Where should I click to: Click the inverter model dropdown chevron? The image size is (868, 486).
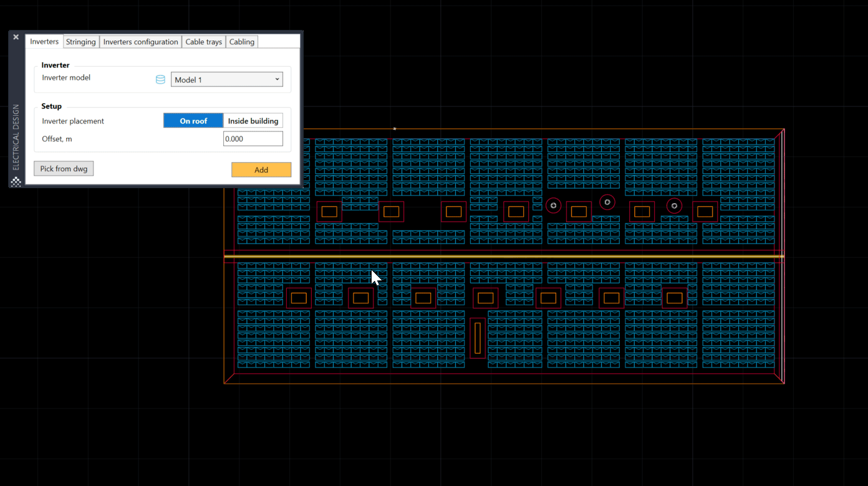point(277,79)
